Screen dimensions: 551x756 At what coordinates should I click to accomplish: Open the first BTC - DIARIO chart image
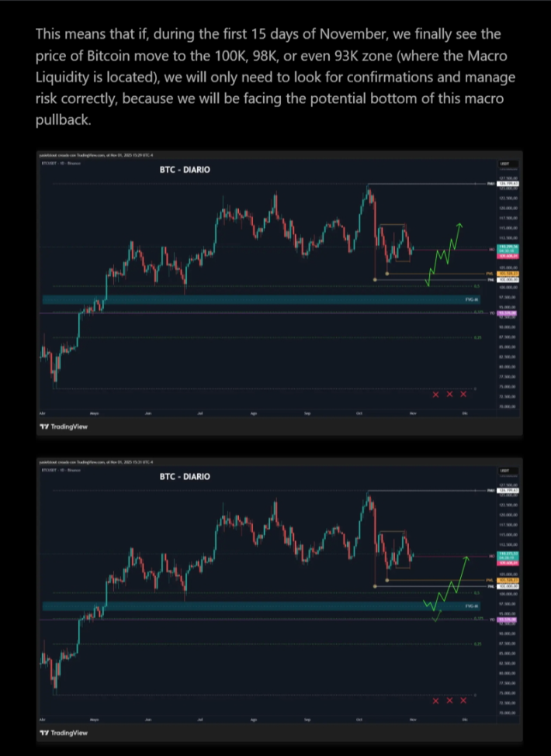(x=279, y=293)
